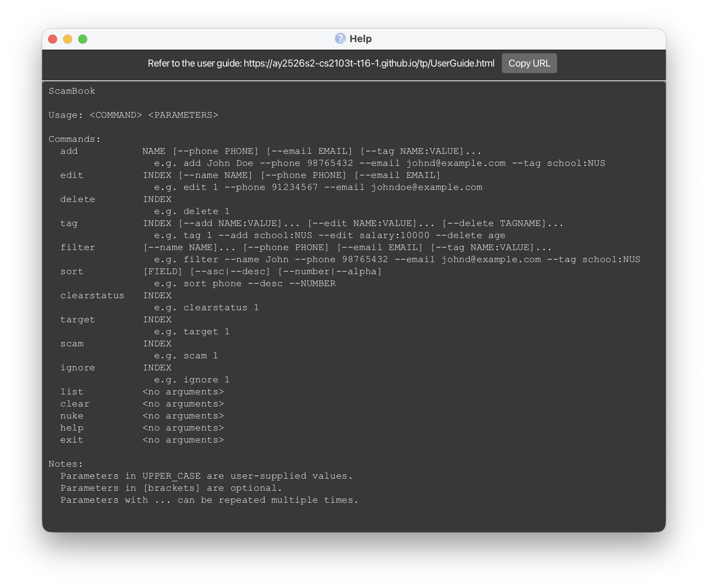Click the blue question mark Help icon

[340, 38]
